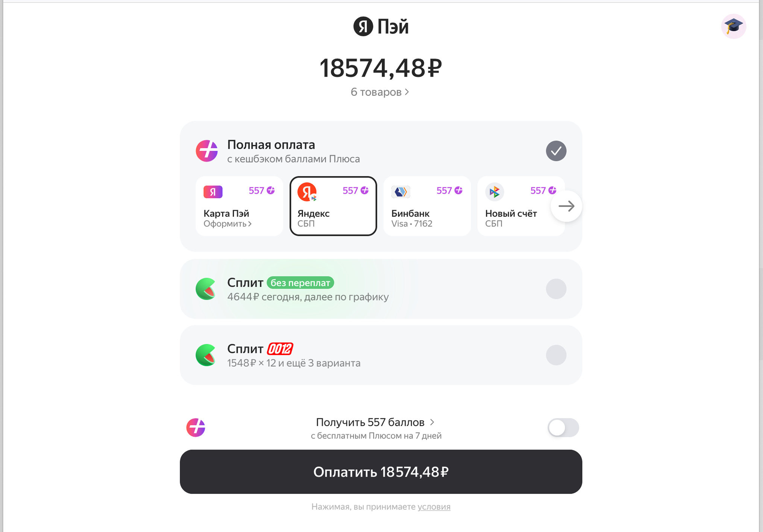The image size is (763, 532).
Task: Click the Plus icon beside Получить 557 баллов
Action: click(196, 428)
